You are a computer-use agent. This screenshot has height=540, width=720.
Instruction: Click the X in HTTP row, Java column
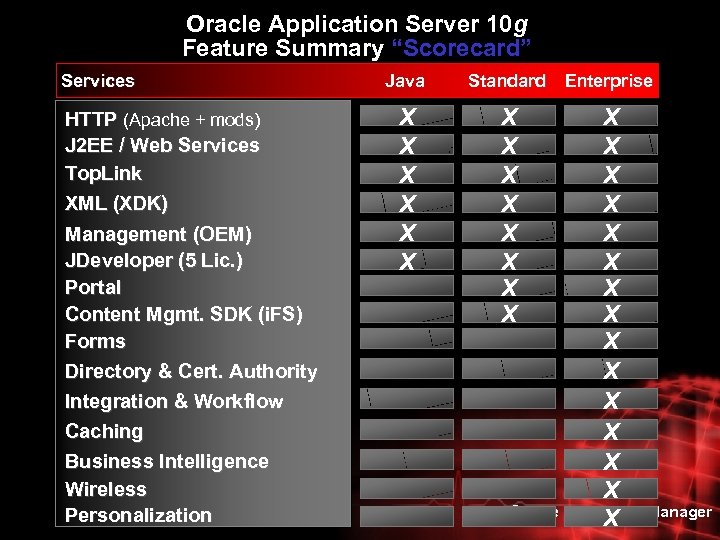point(407,116)
